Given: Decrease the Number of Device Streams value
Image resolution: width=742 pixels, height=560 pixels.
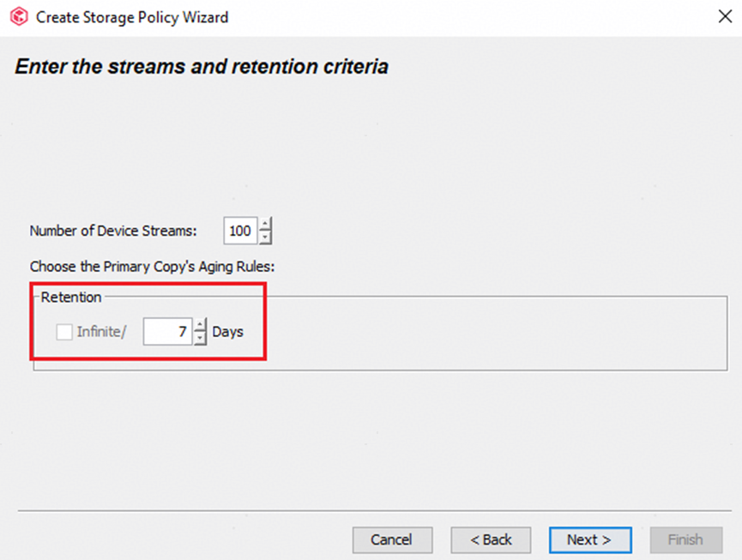Looking at the screenshot, I should [266, 237].
